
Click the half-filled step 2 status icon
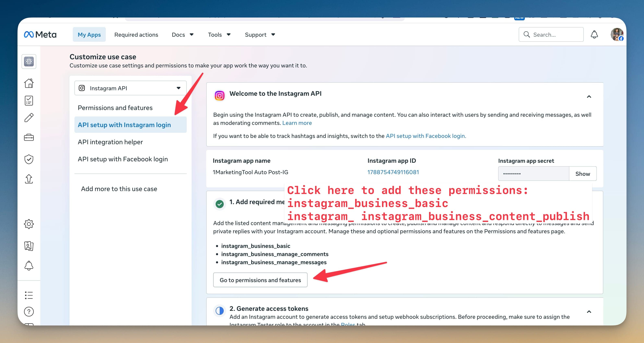coord(219,311)
